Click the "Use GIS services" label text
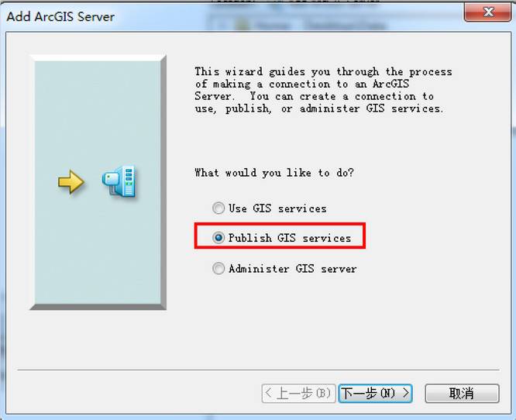516x420 pixels. click(x=277, y=208)
